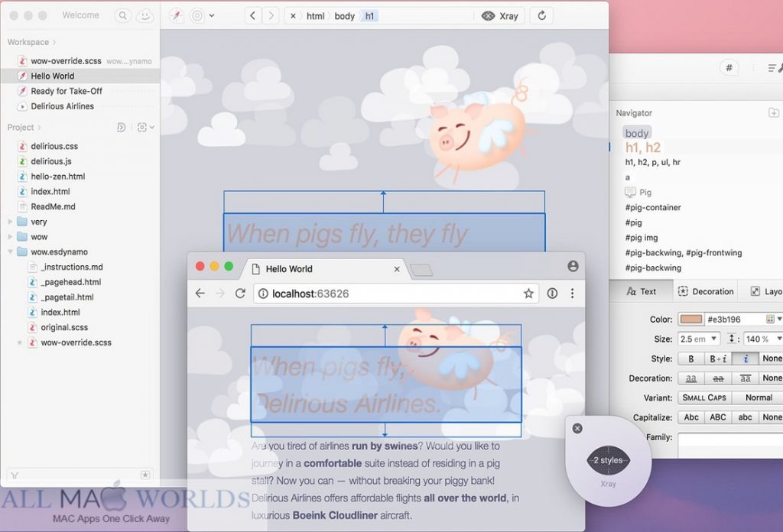Toggle Xray mode in the toolbar

point(500,16)
